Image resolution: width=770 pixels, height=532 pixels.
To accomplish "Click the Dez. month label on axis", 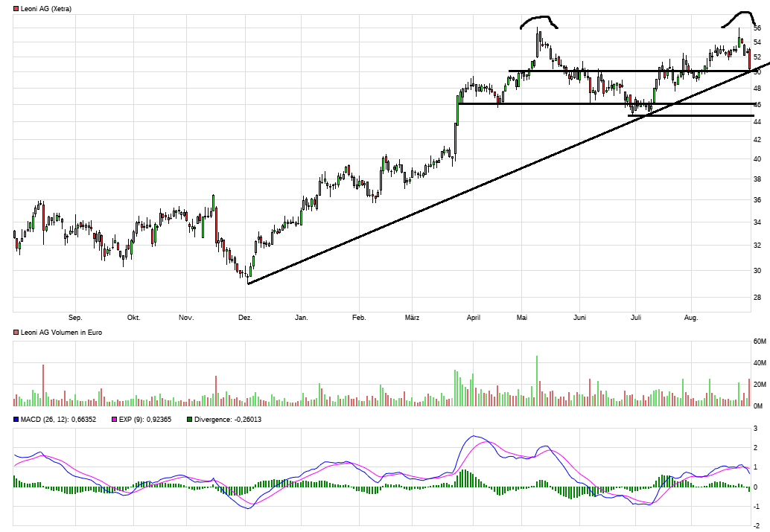I will tap(245, 318).
